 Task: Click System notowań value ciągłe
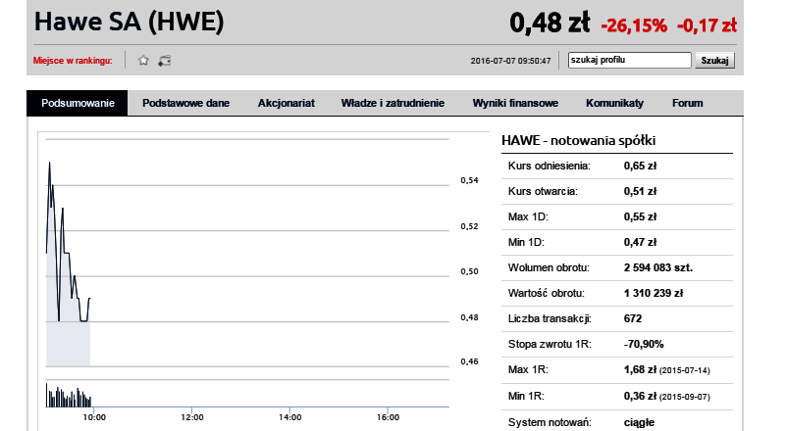[x=639, y=422]
